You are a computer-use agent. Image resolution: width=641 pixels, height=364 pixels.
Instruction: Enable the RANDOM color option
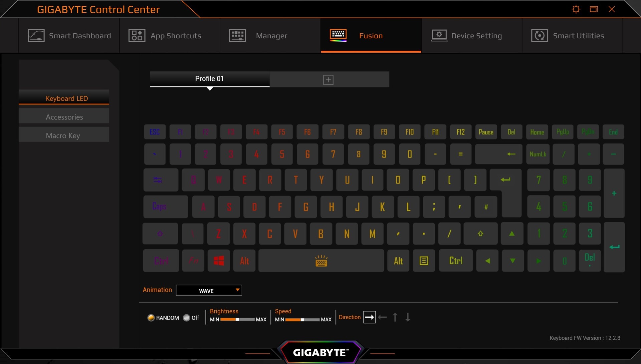pos(151,318)
